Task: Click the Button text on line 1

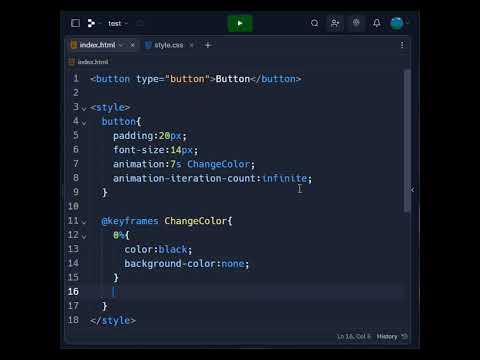Action: coord(233,79)
